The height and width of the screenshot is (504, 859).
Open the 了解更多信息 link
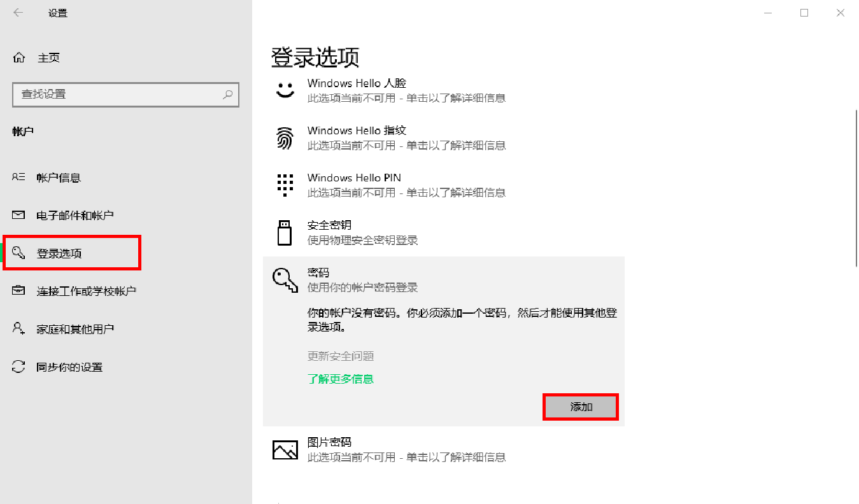341,379
